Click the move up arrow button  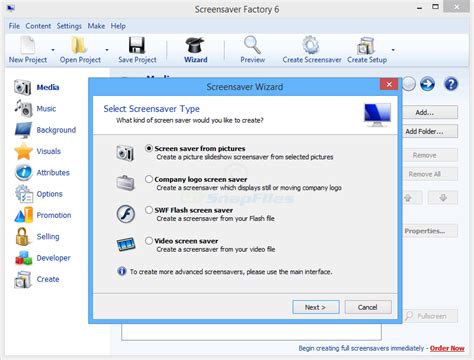pos(412,198)
